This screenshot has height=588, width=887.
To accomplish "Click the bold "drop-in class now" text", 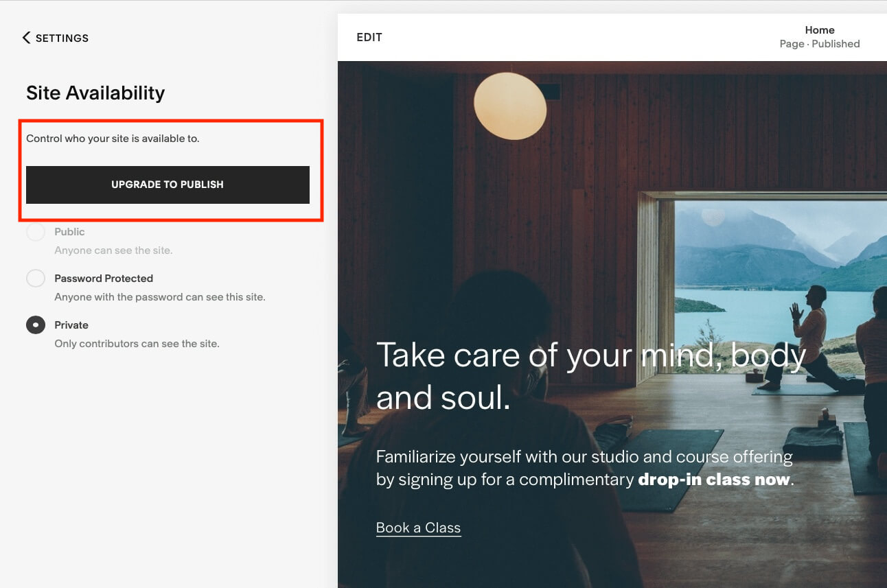I will coord(714,480).
